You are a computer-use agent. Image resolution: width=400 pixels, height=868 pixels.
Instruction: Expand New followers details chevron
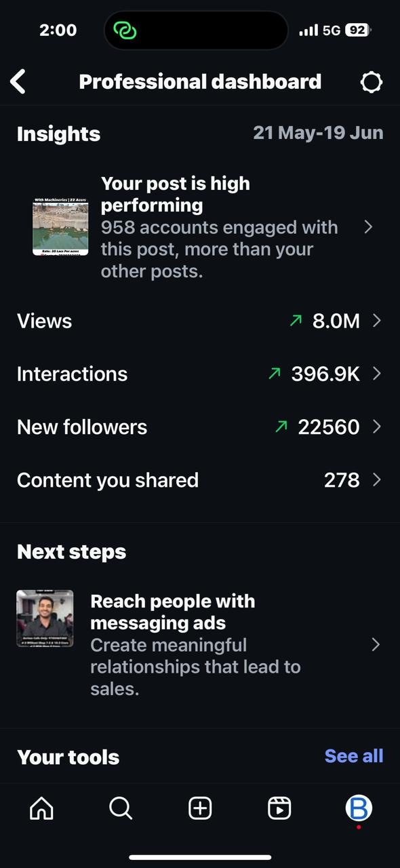click(377, 427)
